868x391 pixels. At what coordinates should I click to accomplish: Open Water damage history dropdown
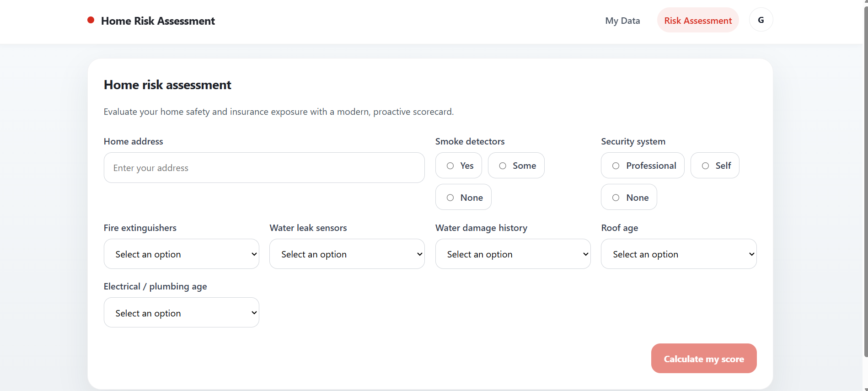coord(513,254)
